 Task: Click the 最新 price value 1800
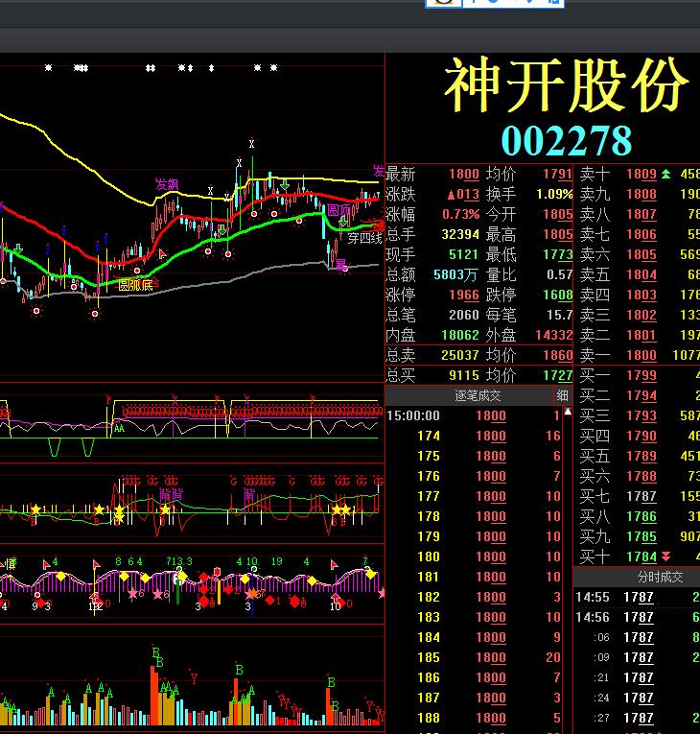coord(464,174)
